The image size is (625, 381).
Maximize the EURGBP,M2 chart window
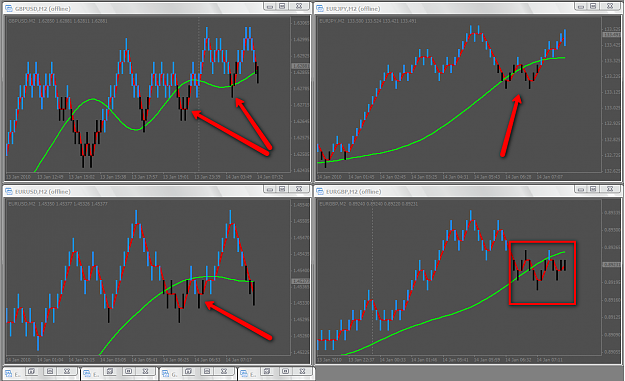[594, 189]
